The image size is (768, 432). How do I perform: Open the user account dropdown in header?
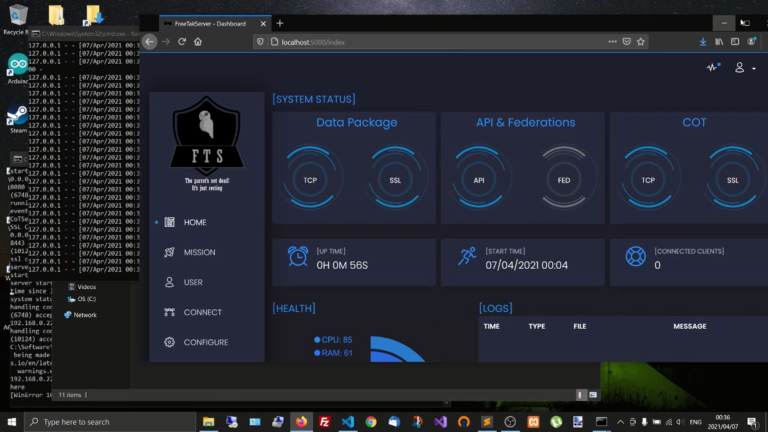(744, 68)
